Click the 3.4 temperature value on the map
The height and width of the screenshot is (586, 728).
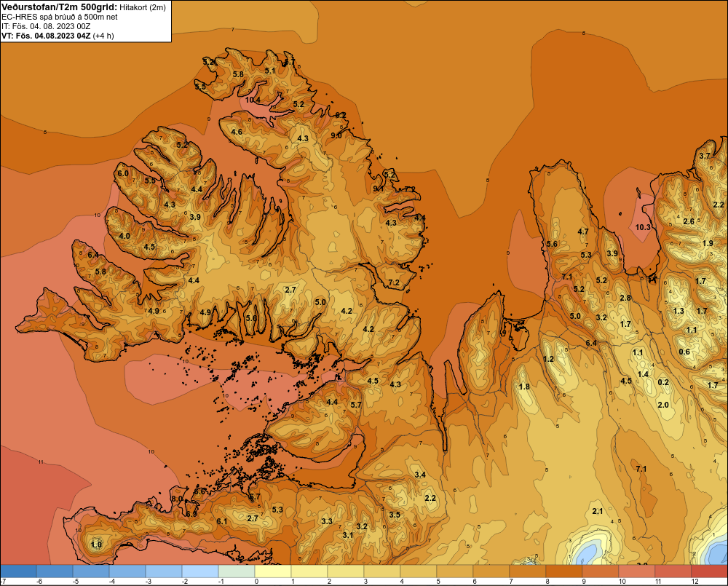[x=420, y=475]
